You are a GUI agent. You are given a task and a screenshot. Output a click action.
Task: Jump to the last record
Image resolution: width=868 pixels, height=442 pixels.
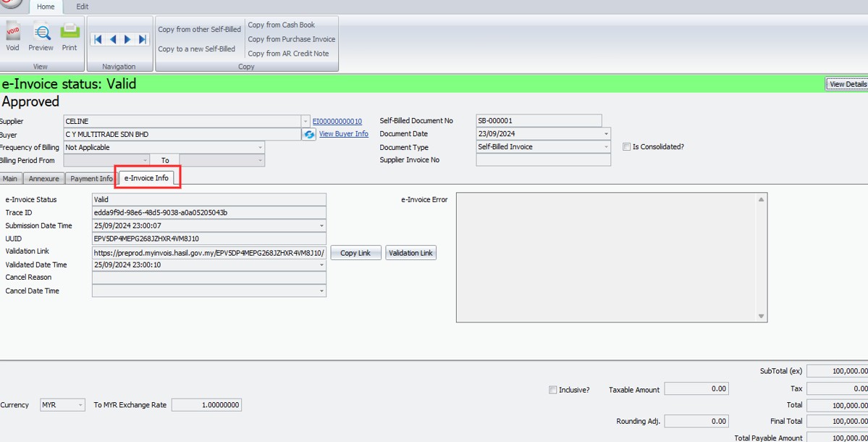click(143, 40)
